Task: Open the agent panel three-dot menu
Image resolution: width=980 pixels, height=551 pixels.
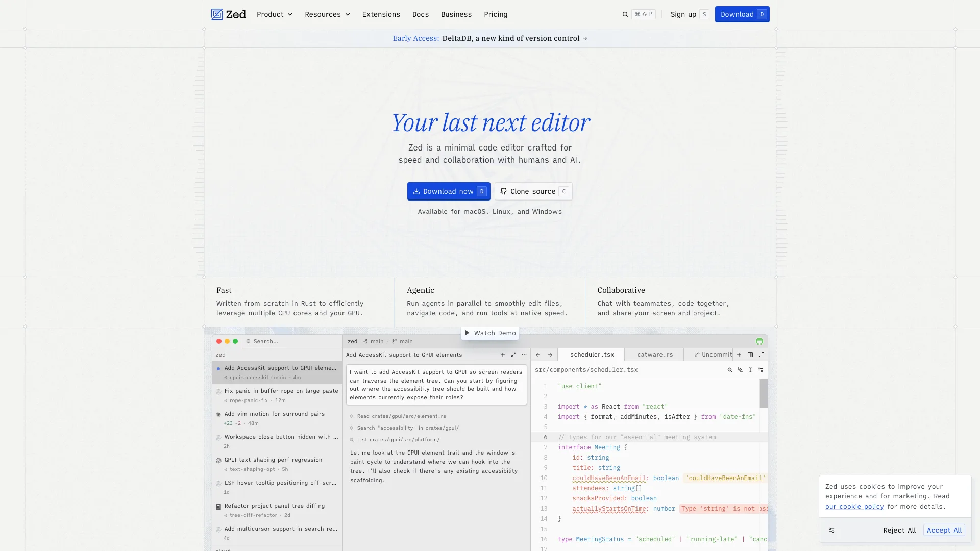Action: click(x=524, y=355)
